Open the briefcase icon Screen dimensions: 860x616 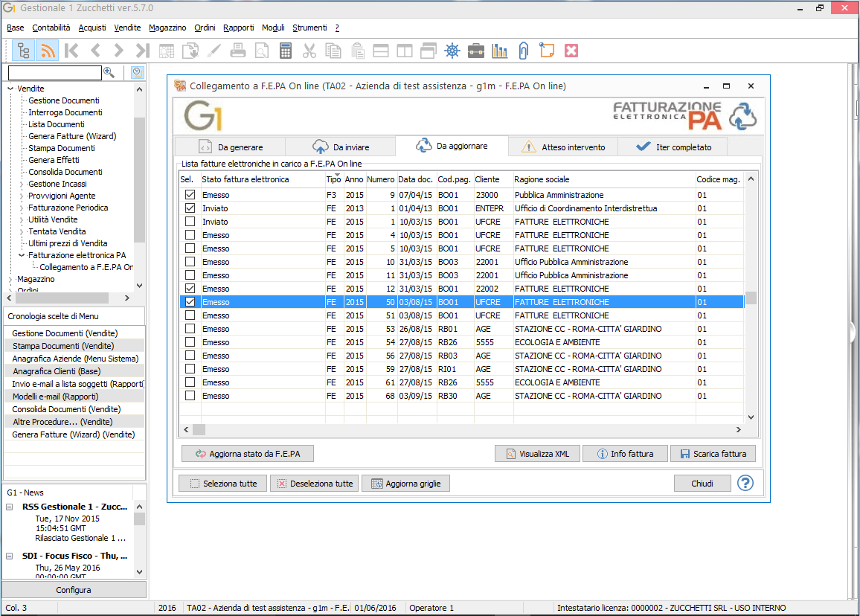coord(476,51)
